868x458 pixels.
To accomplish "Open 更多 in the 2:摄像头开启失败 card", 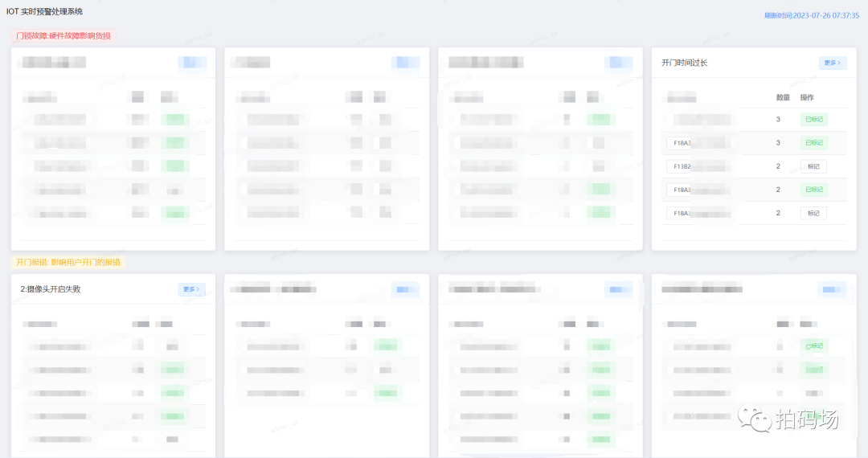I will coord(191,289).
